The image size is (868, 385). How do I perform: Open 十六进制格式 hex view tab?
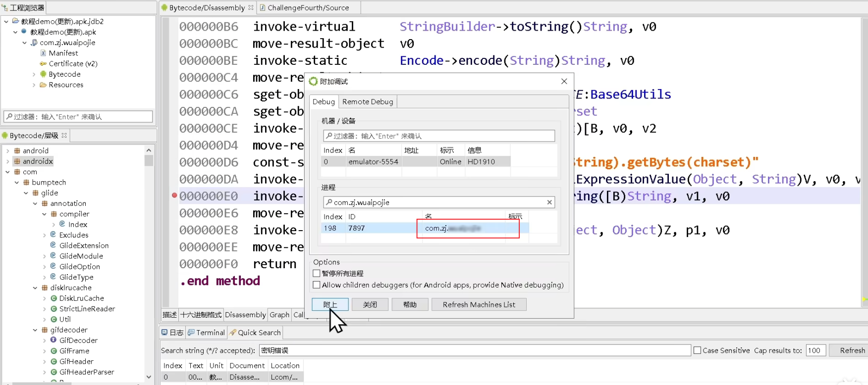point(201,315)
